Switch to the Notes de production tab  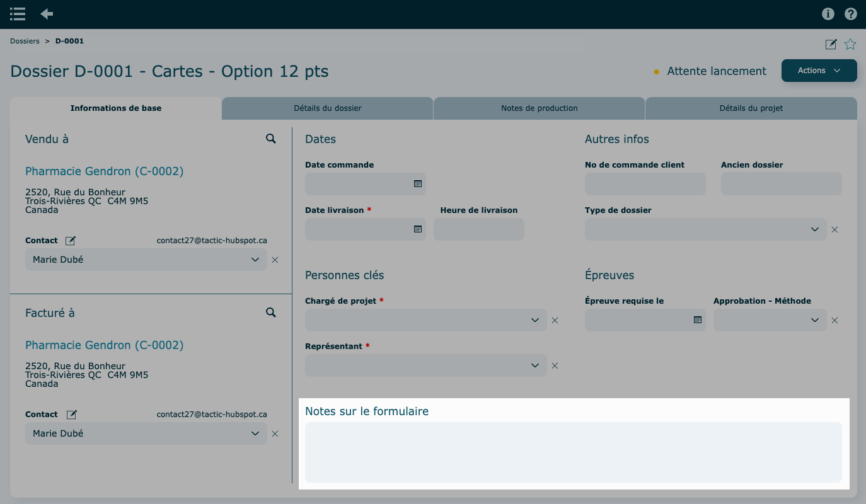click(x=539, y=108)
